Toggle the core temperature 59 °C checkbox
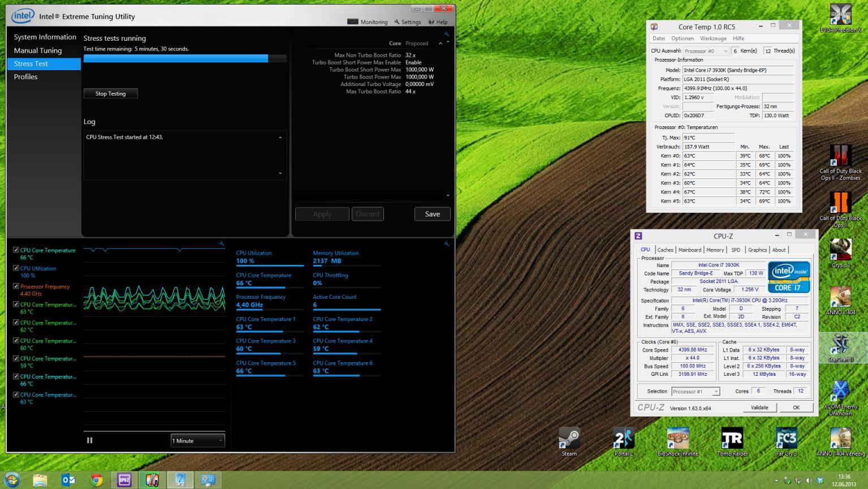This screenshot has height=489, width=868. 16,358
